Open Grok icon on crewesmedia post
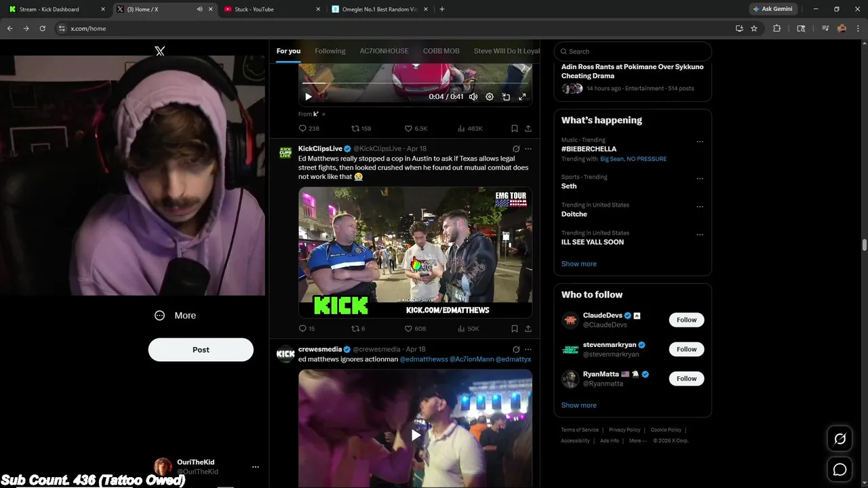Viewport: 868px width, 488px height. click(x=516, y=349)
